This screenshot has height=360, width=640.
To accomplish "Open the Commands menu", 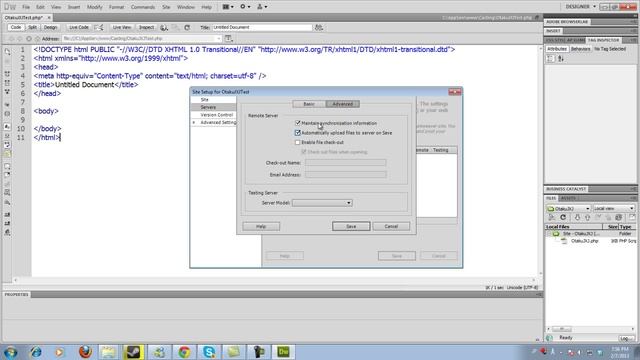I will coord(143,7).
